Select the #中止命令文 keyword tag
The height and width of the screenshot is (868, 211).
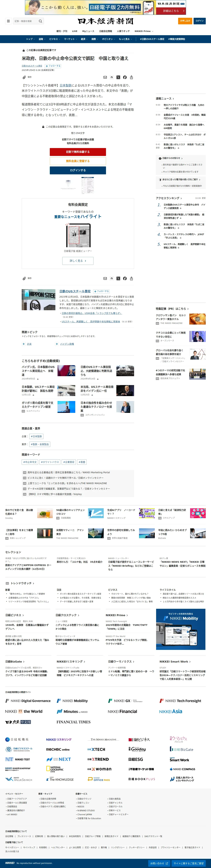click(30, 462)
